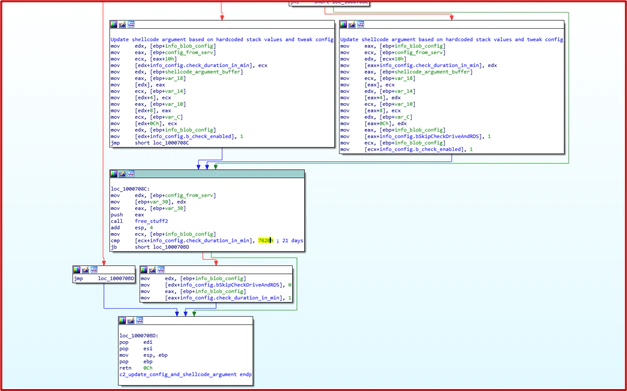Click 'mov ecx, [ebp+var_18]' instruction
This screenshot has width=627, height=391.
(378, 78)
